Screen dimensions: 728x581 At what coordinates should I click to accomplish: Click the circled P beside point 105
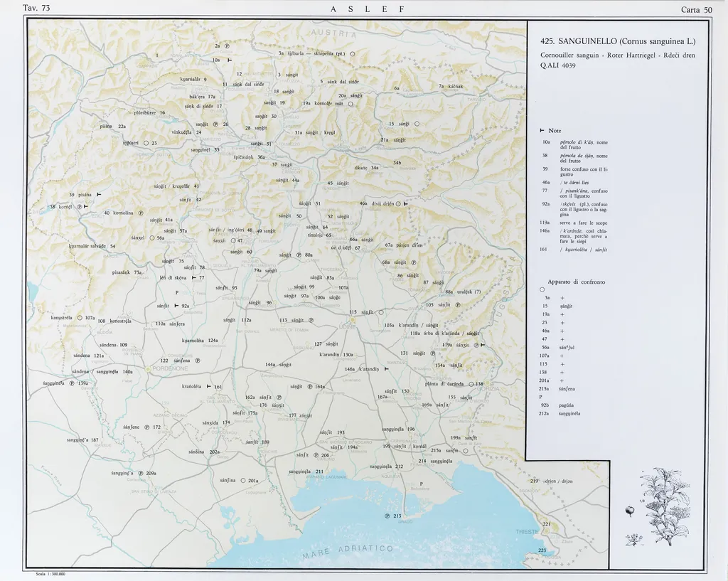coord(458,305)
